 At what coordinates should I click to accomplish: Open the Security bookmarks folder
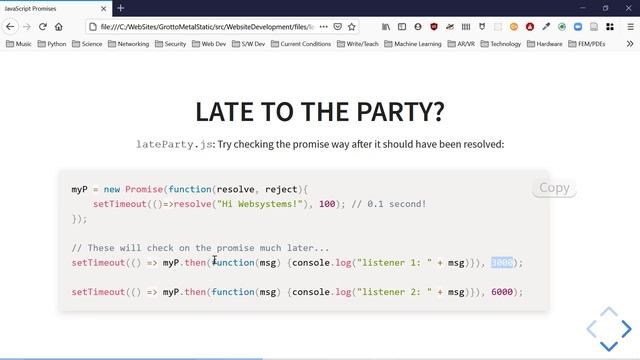[171, 44]
